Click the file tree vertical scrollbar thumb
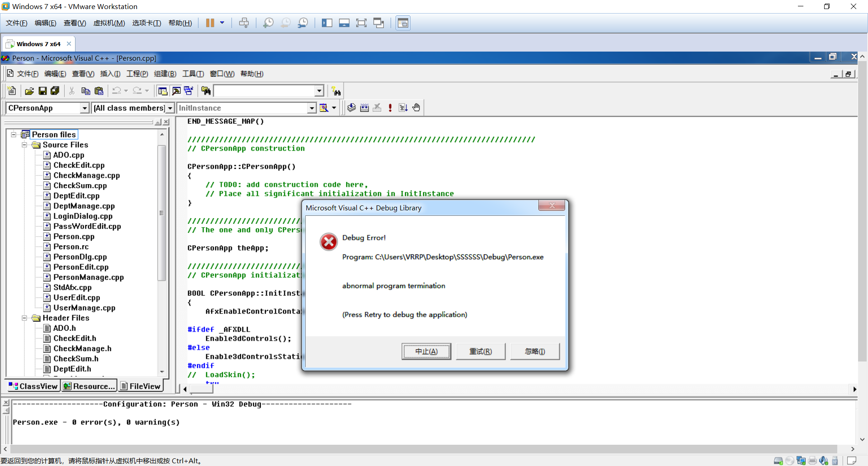 pos(161,213)
